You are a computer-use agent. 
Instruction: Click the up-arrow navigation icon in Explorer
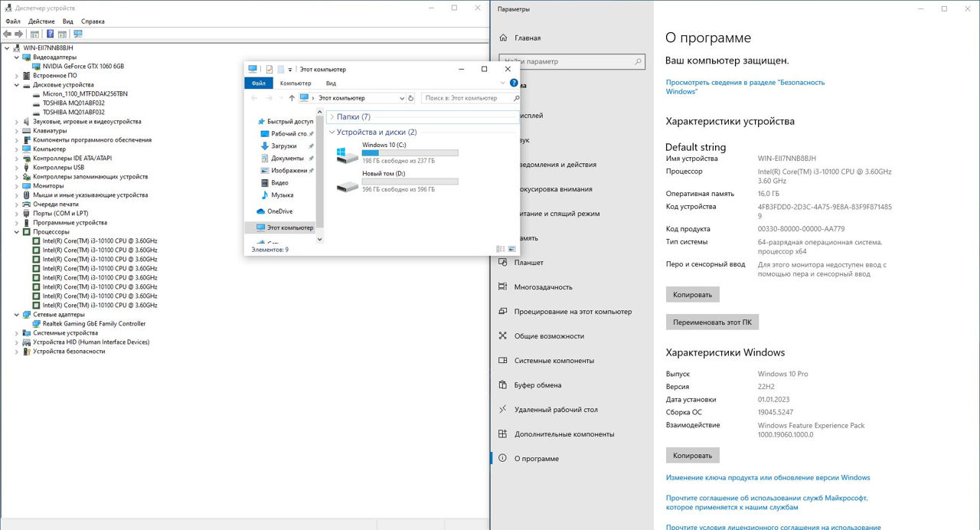pyautogui.click(x=292, y=98)
